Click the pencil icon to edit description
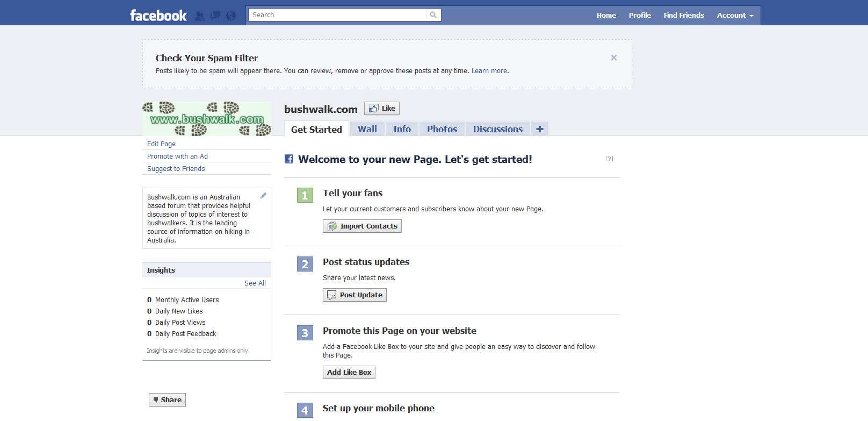The image size is (868, 421). coord(263,196)
